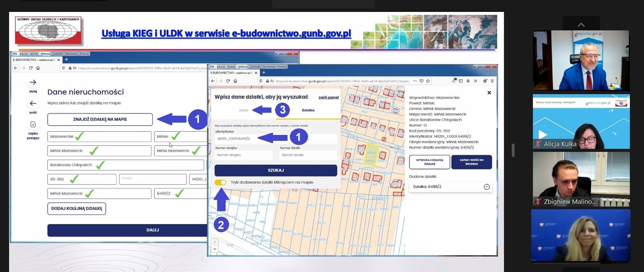Image resolution: width=644 pixels, height=272 pixels.
Task: Reload the page in left browser window
Action: click(x=31, y=68)
